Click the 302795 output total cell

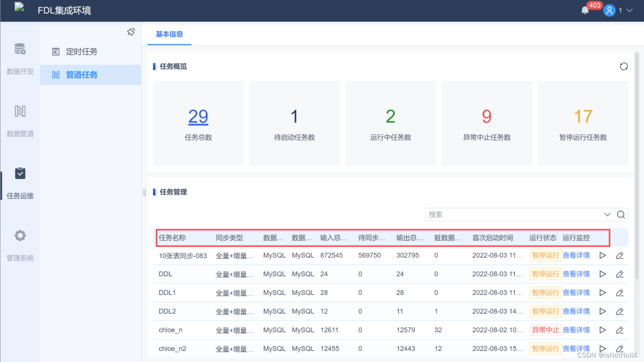point(407,256)
